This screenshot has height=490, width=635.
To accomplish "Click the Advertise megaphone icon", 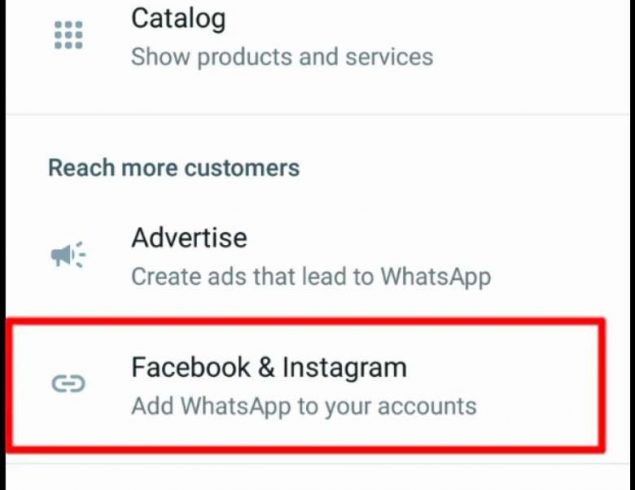I will (x=68, y=256).
